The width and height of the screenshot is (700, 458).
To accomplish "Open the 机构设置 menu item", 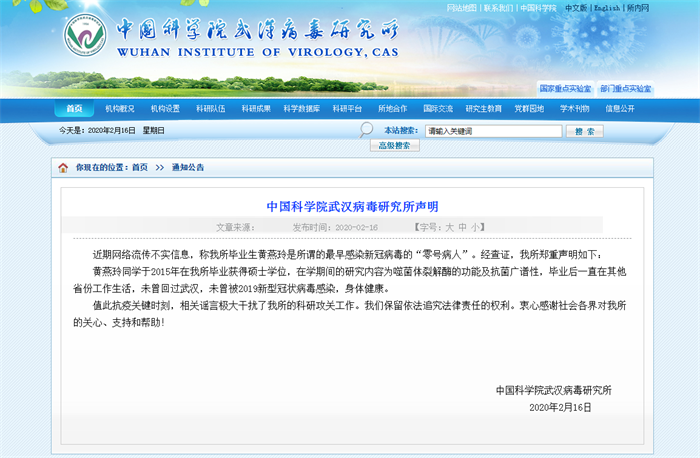I will point(165,108).
